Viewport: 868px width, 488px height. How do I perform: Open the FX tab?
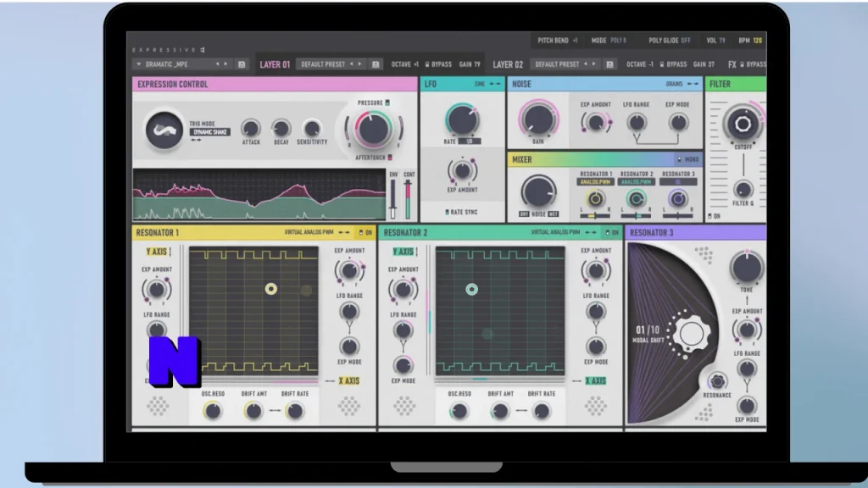(732, 64)
